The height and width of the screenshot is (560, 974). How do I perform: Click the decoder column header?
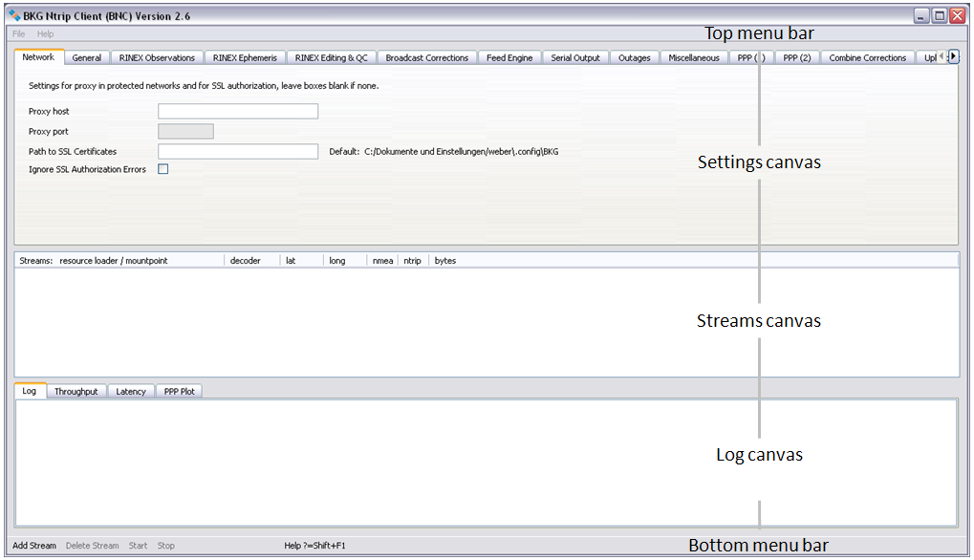pos(246,261)
